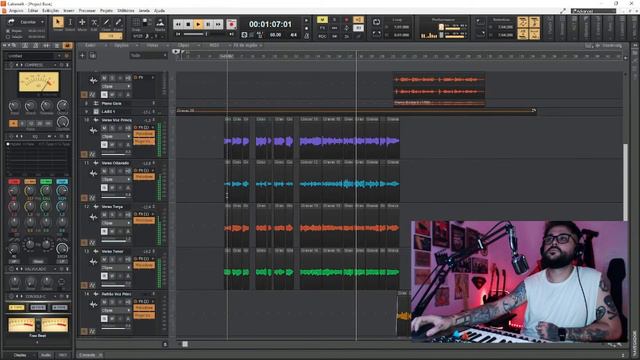Click the add track plus button
The height and width of the screenshot is (360, 640).
pos(82,55)
